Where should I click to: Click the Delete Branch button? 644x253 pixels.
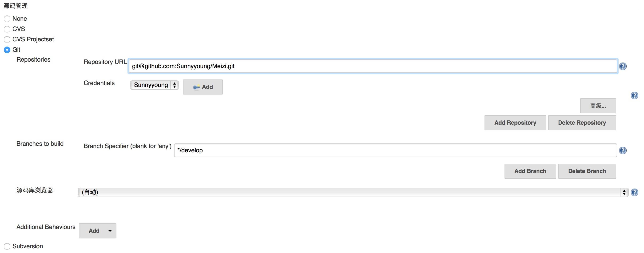[587, 171]
